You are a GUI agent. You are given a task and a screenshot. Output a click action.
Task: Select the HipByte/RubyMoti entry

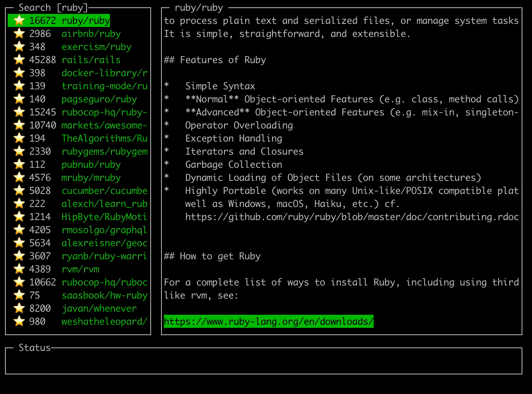pyautogui.click(x=105, y=217)
